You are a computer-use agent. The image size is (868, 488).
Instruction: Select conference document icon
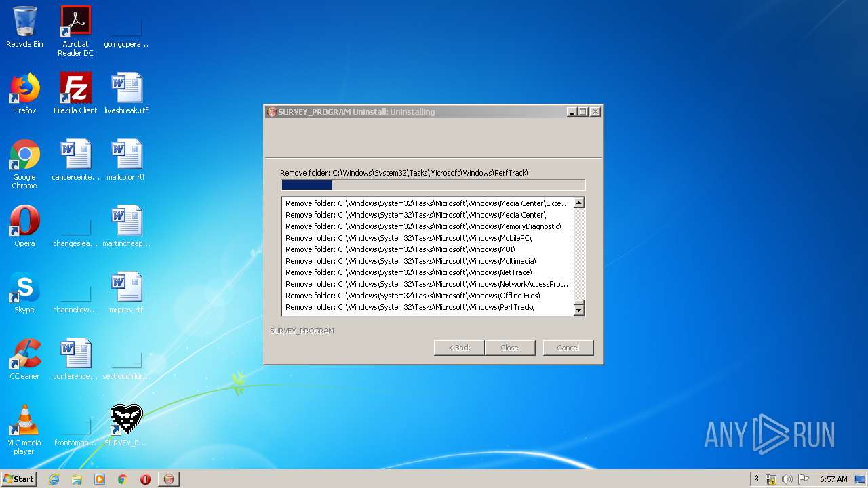(75, 359)
